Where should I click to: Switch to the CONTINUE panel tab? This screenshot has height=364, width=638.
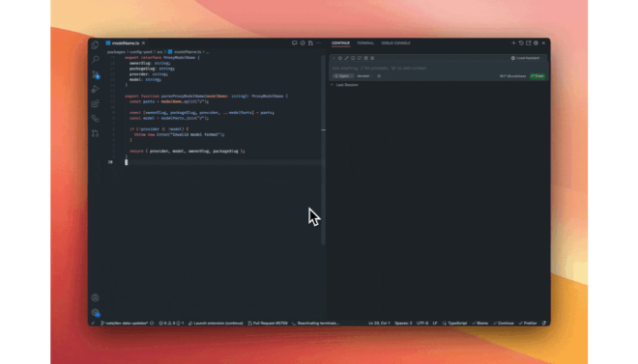click(340, 43)
